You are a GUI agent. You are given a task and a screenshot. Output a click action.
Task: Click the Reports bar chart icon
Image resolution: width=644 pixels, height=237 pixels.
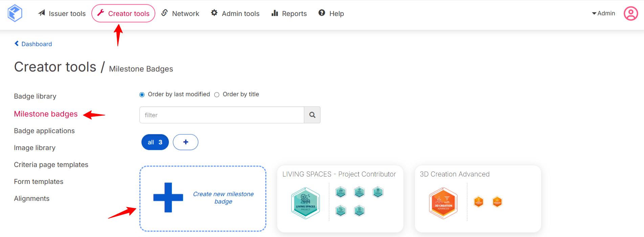pyautogui.click(x=275, y=13)
